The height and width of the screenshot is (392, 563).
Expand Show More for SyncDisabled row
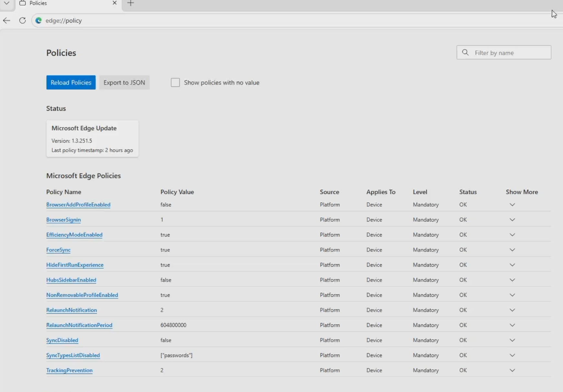[x=512, y=340]
